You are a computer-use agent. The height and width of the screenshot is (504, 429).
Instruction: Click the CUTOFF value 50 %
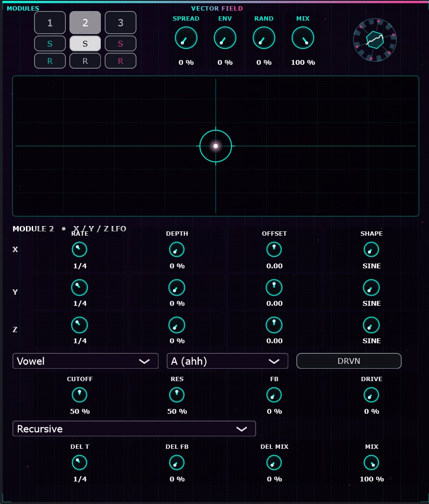(x=80, y=411)
